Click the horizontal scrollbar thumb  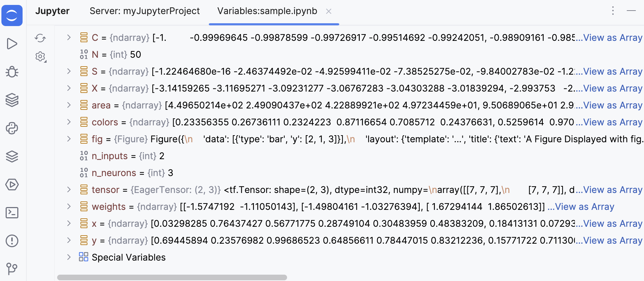172,277
